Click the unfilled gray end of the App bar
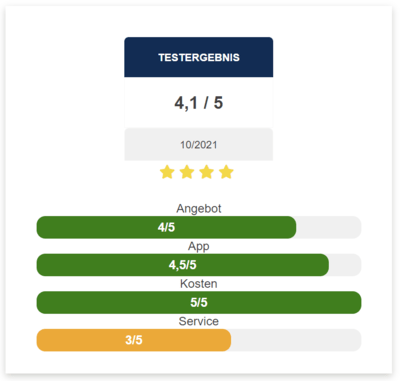 345,265
